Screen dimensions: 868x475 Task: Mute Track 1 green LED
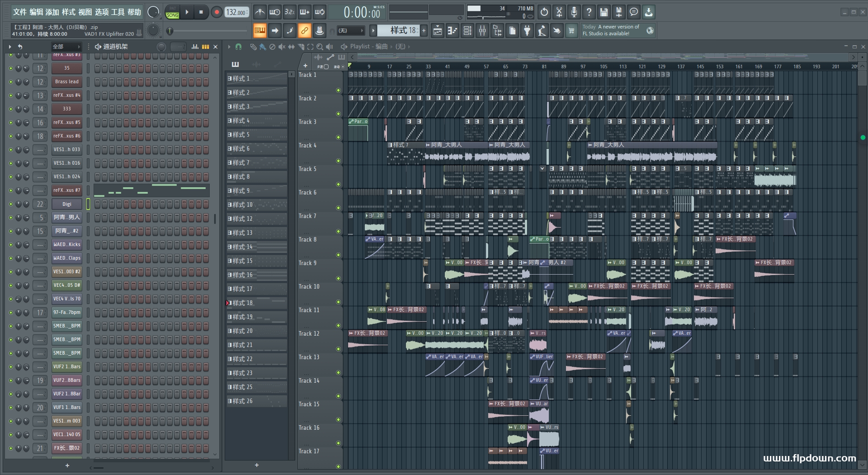(338, 90)
